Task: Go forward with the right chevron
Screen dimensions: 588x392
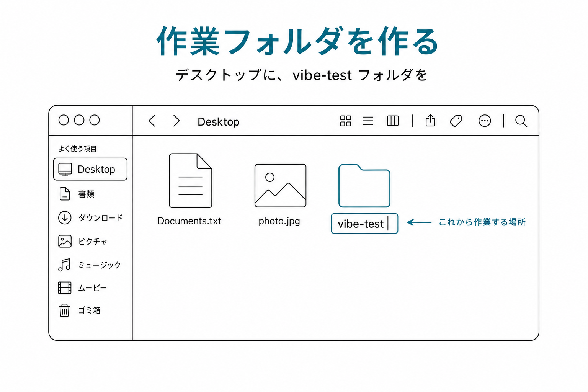Action: [176, 121]
